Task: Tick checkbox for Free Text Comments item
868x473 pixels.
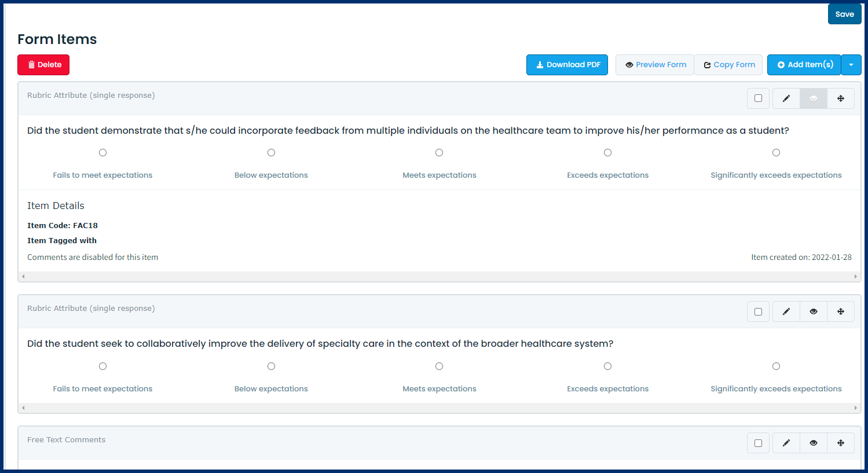Action: tap(758, 443)
